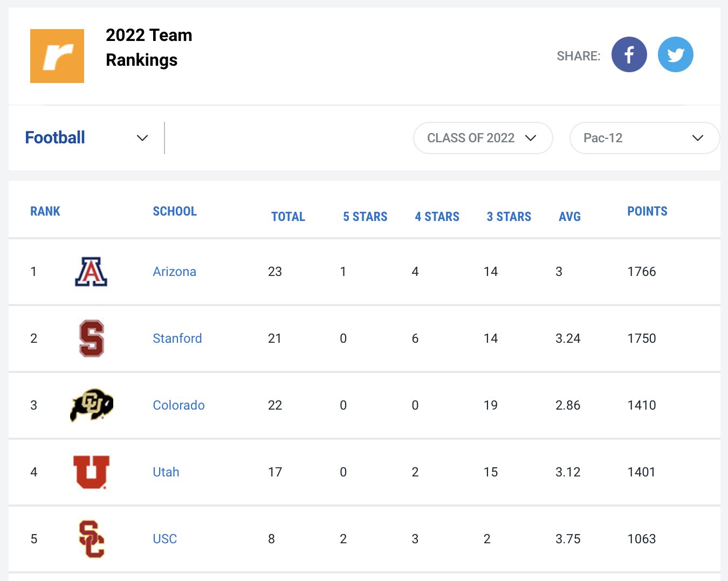Click the USC Trojans SC logo
The image size is (728, 581).
(92, 539)
